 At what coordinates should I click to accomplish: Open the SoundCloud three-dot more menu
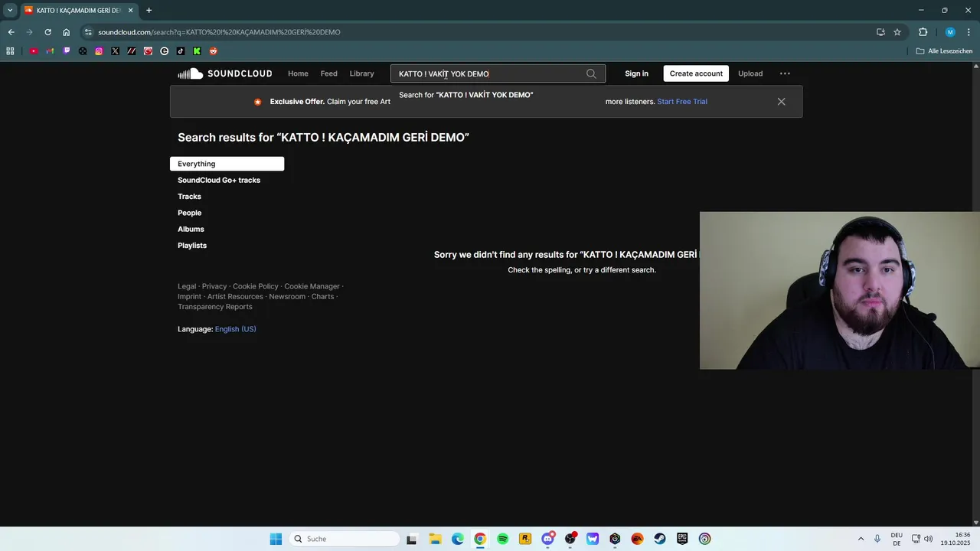click(785, 73)
